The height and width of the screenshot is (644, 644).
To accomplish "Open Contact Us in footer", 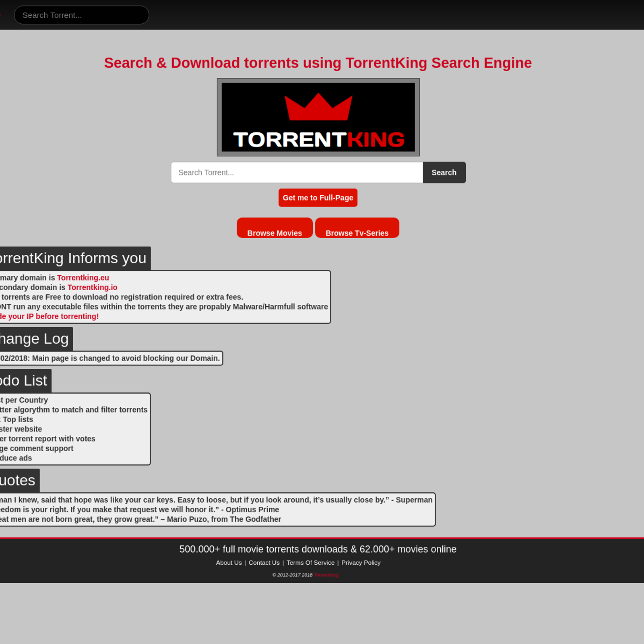I will click(x=264, y=563).
